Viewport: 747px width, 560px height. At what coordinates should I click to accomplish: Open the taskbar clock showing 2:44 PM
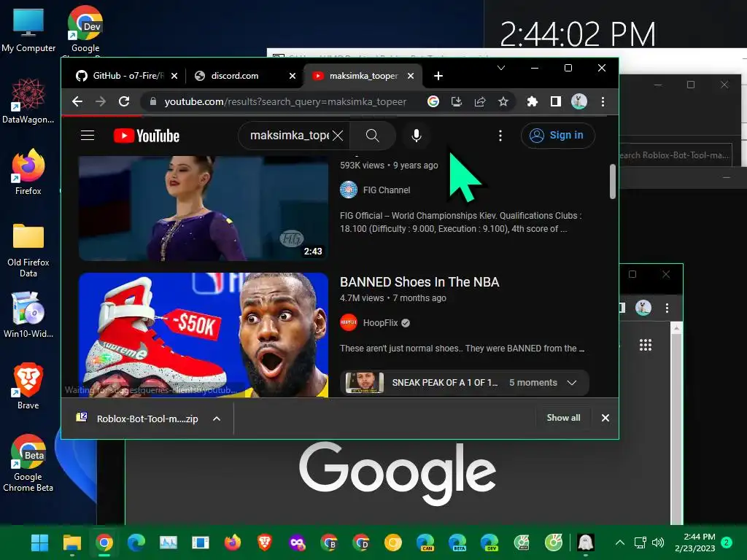(695, 542)
